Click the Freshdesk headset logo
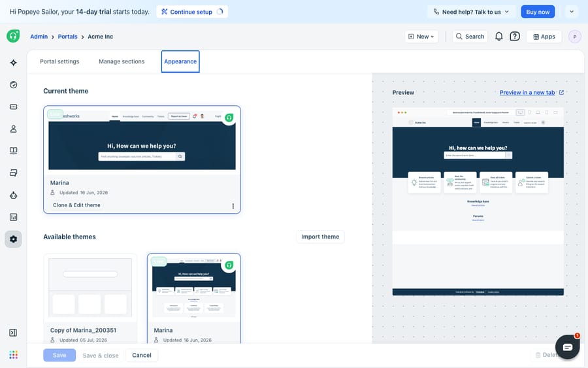Image resolution: width=588 pixels, height=368 pixels. (13, 36)
